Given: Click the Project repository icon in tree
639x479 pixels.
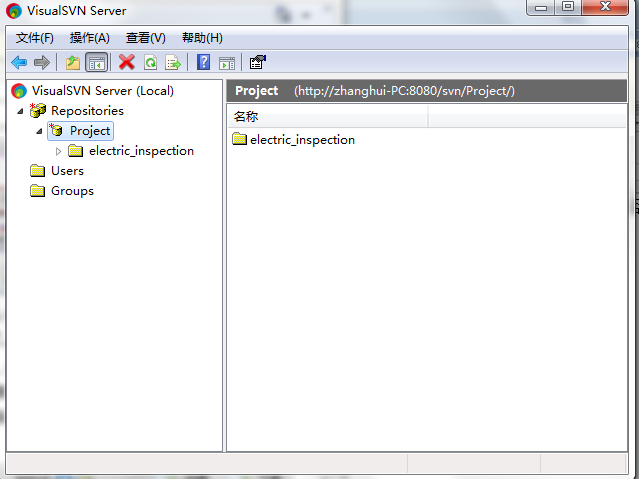Looking at the screenshot, I should click(57, 130).
